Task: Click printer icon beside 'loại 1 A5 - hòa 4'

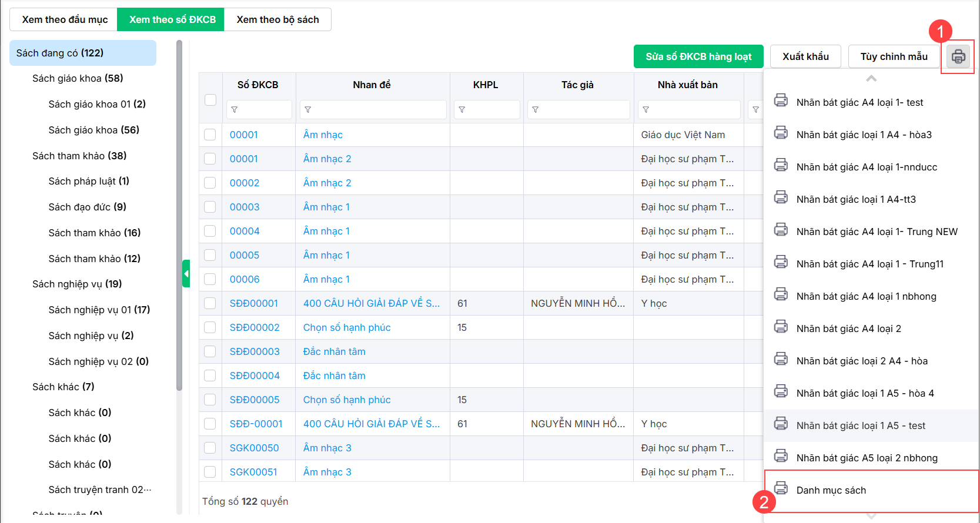Action: click(781, 391)
